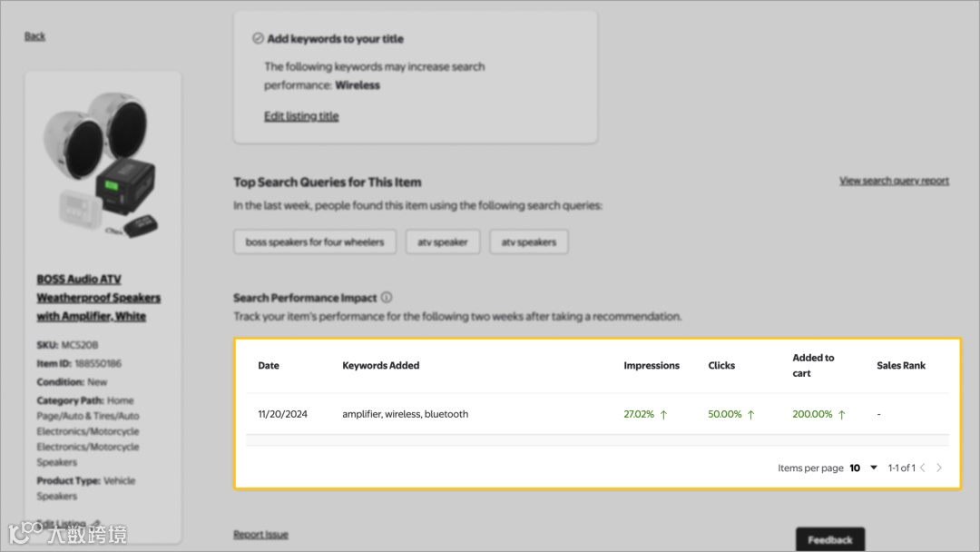The height and width of the screenshot is (552, 980).
Task: Select 'boss speakers for four wheelers' query chip
Action: click(x=315, y=242)
